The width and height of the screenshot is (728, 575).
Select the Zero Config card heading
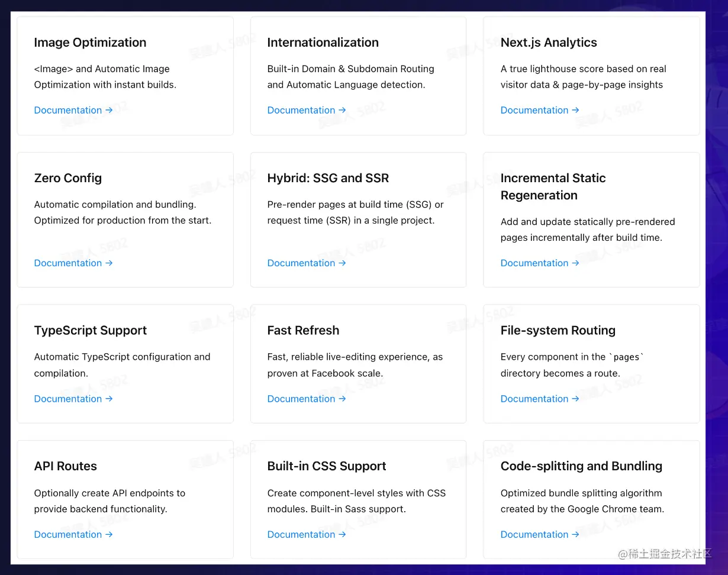68,178
